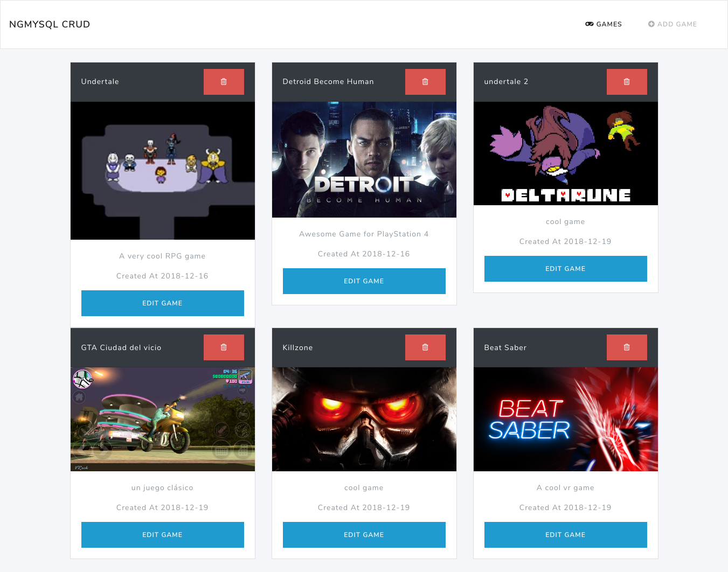The height and width of the screenshot is (572, 728).
Task: Edit the undertale 2 game
Action: click(566, 269)
